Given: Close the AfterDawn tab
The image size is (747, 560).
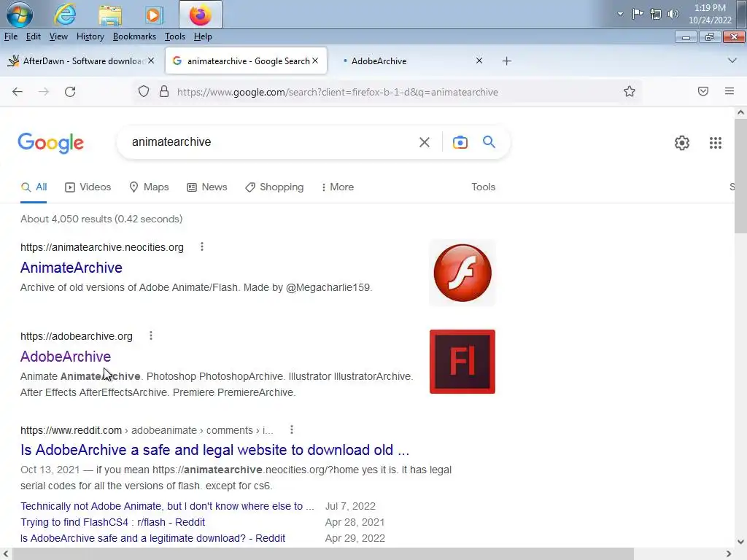Looking at the screenshot, I should pos(151,61).
